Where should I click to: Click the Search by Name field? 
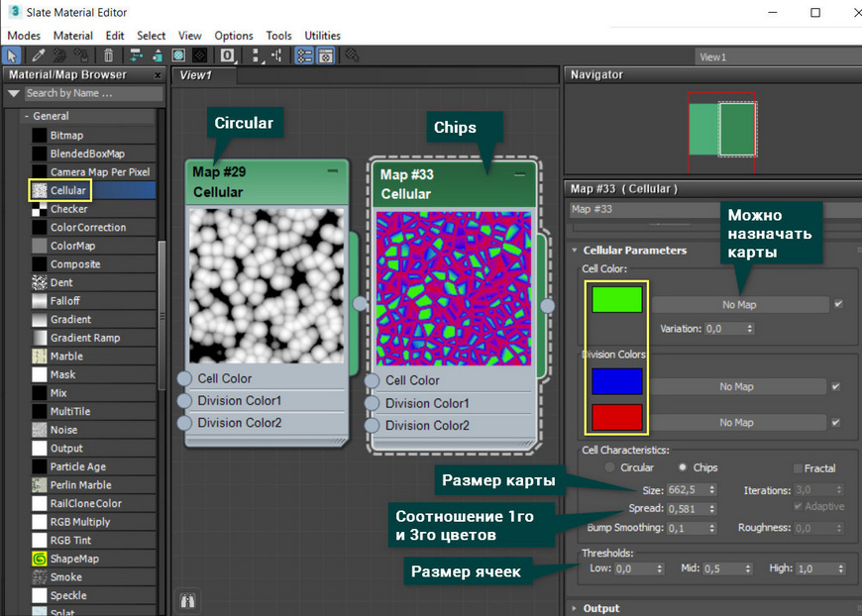93,93
